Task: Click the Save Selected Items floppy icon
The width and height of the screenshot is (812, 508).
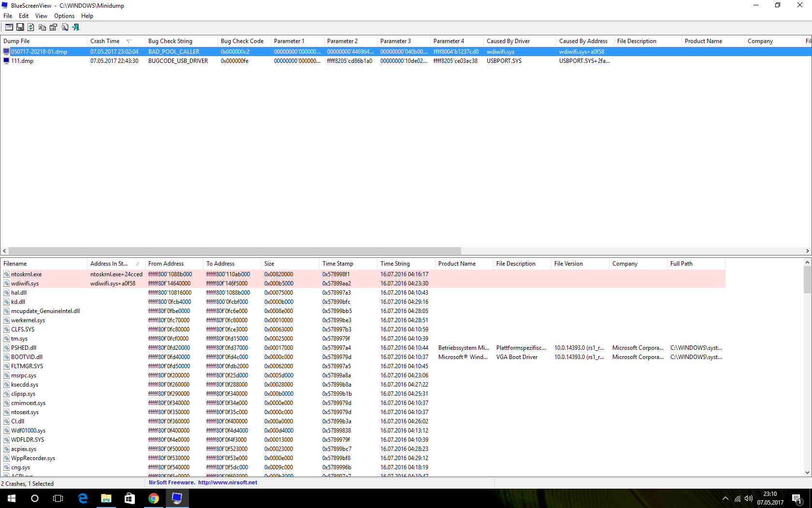Action: 20,27
